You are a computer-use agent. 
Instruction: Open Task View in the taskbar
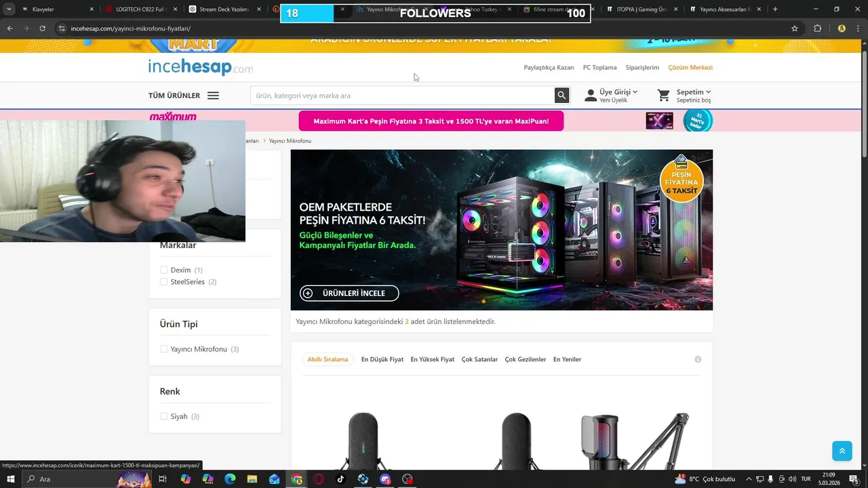(163, 479)
